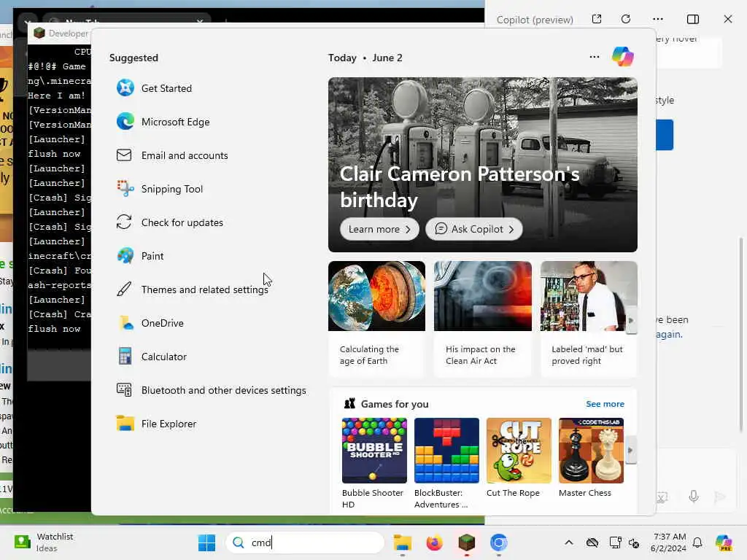The height and width of the screenshot is (560, 747).
Task: Open Calculating the age of Earth card
Action: 376,319
